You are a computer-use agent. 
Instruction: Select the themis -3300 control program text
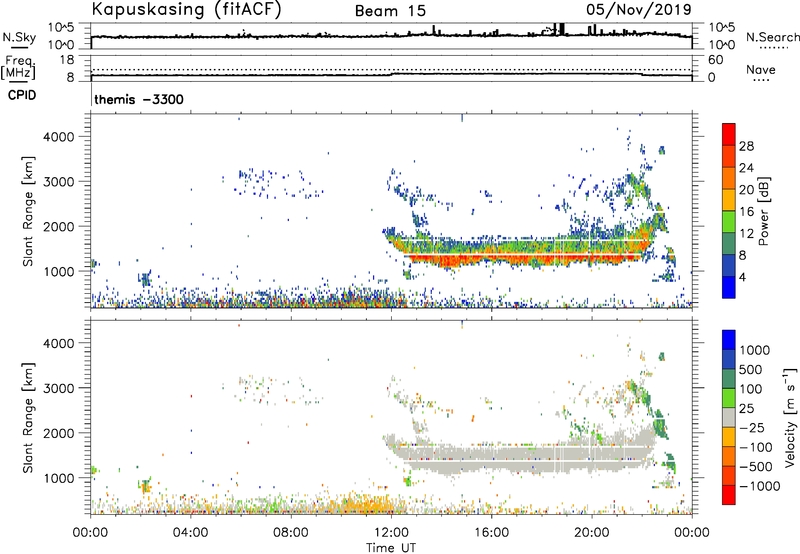tap(138, 99)
